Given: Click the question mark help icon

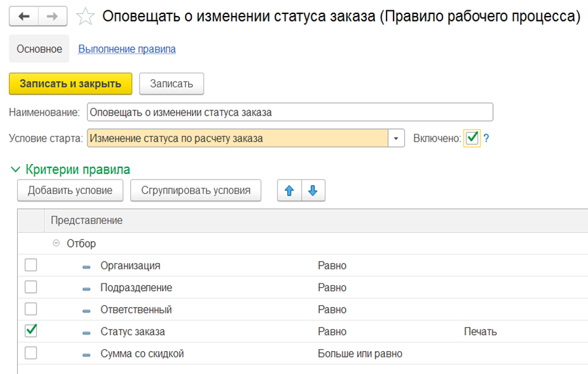Looking at the screenshot, I should coord(486,138).
